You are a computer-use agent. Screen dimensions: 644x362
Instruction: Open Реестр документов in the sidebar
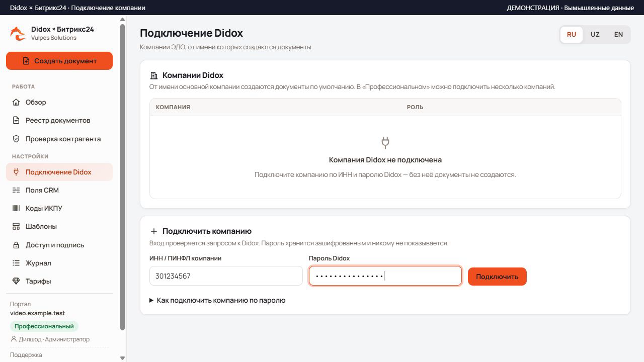[x=59, y=120]
